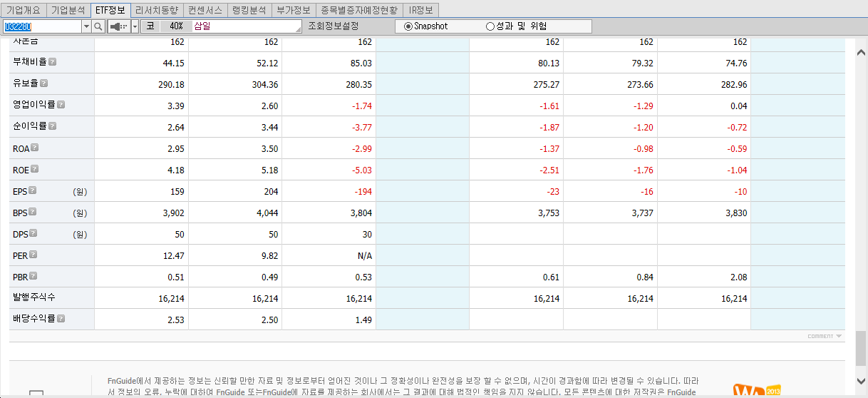Open help icon next to PBR
This screenshot has width=868, height=398.
coord(33,276)
